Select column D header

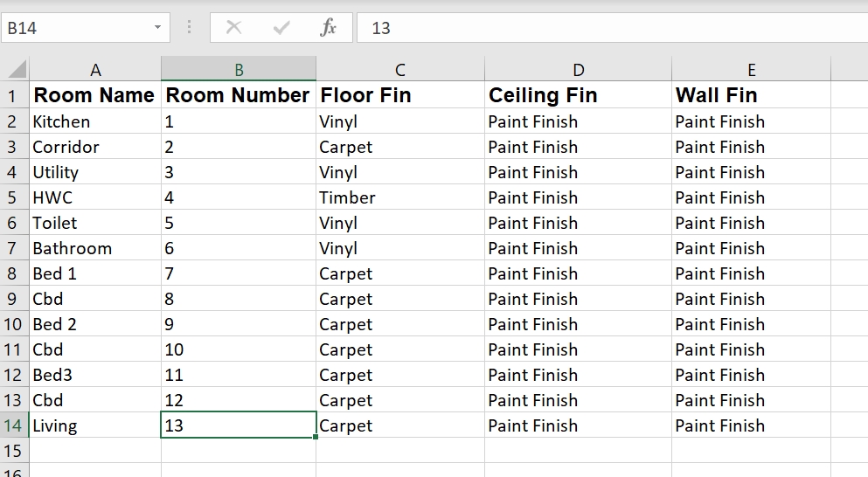coord(578,70)
